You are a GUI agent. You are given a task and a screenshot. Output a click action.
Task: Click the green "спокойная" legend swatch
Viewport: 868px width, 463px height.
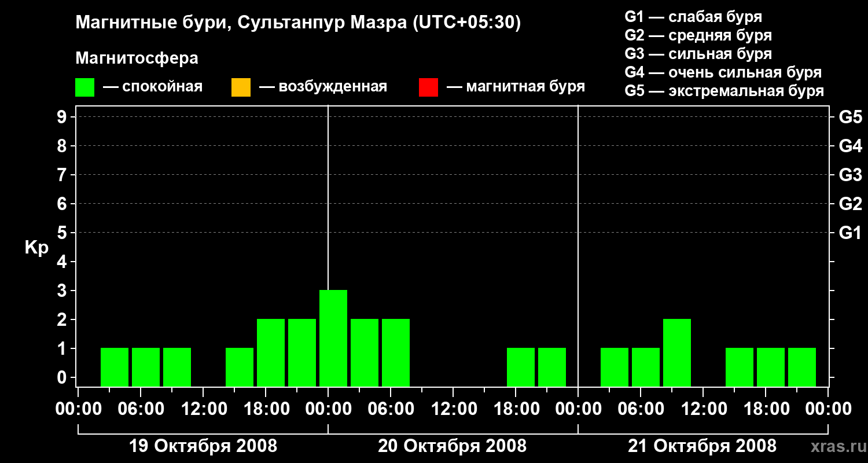(84, 87)
